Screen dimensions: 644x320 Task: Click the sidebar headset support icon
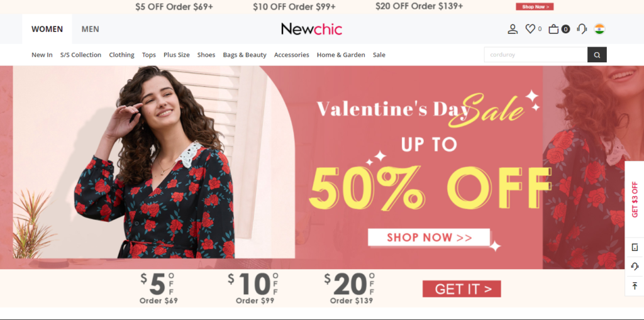[635, 266]
